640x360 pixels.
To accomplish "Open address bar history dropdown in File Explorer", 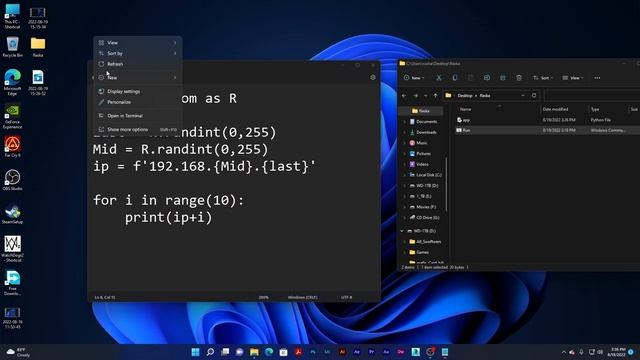I will click(523, 96).
